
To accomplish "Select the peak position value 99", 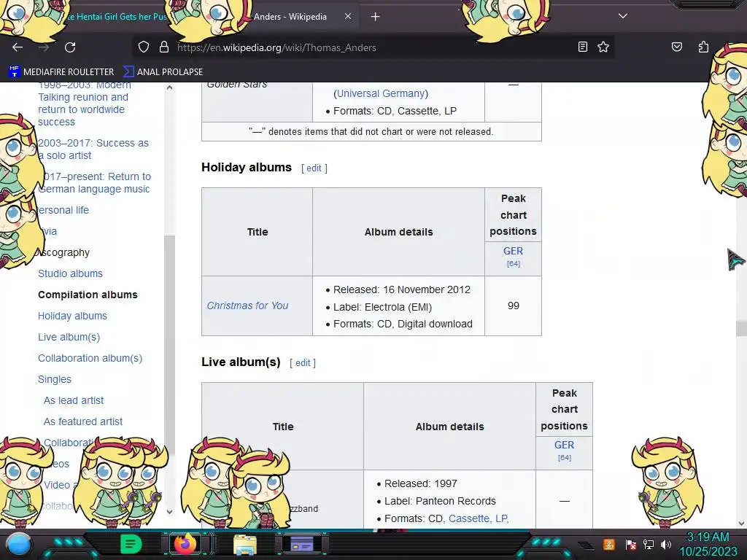I will coord(513,306).
